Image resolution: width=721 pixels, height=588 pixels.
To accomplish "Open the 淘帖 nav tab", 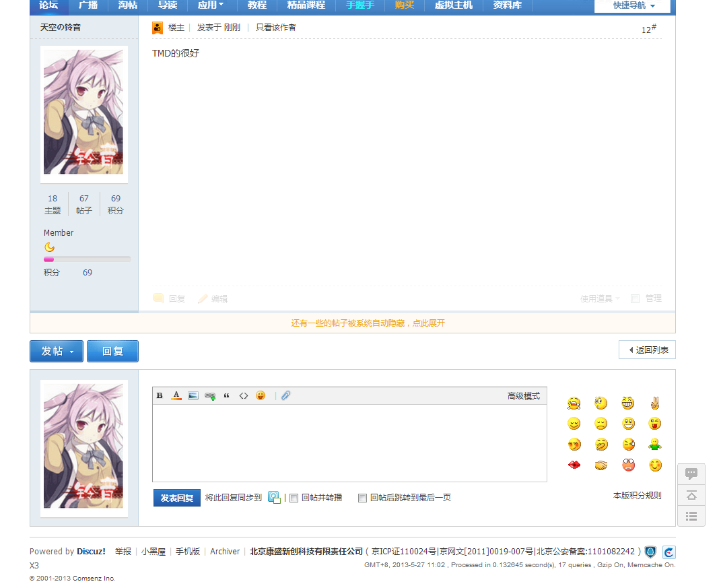I will point(128,5).
